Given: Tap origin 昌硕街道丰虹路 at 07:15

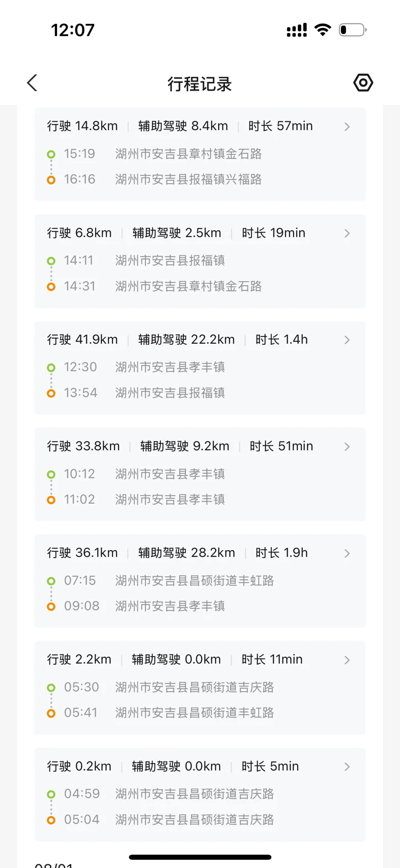Looking at the screenshot, I should click(194, 581).
